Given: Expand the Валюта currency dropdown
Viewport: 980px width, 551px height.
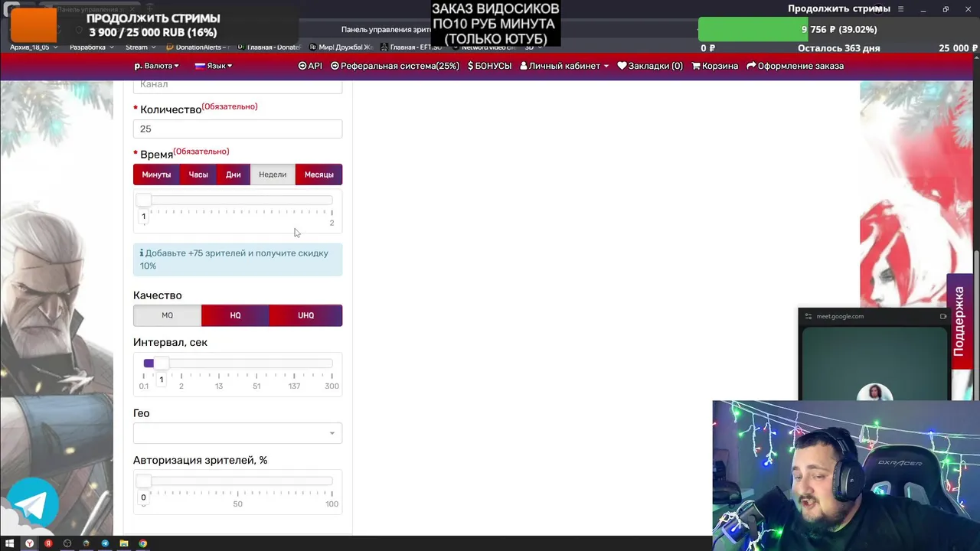Looking at the screenshot, I should [x=158, y=66].
